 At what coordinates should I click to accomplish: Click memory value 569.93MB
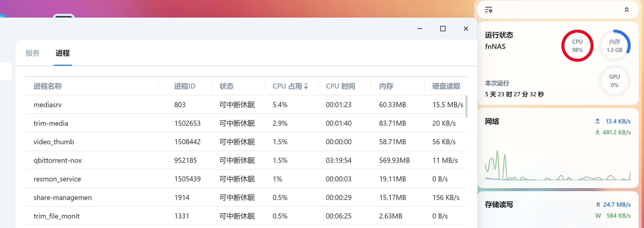(394, 160)
